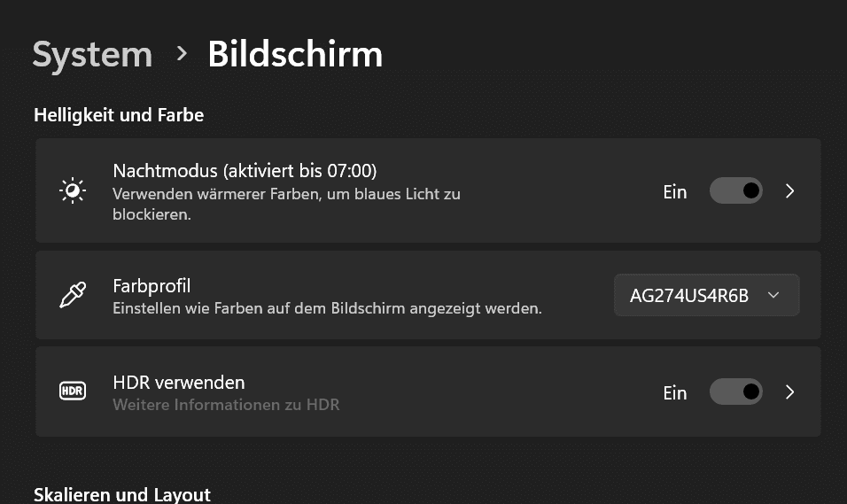Click the Bildschirm breadcrumb title
This screenshot has height=504, width=847.
click(296, 54)
